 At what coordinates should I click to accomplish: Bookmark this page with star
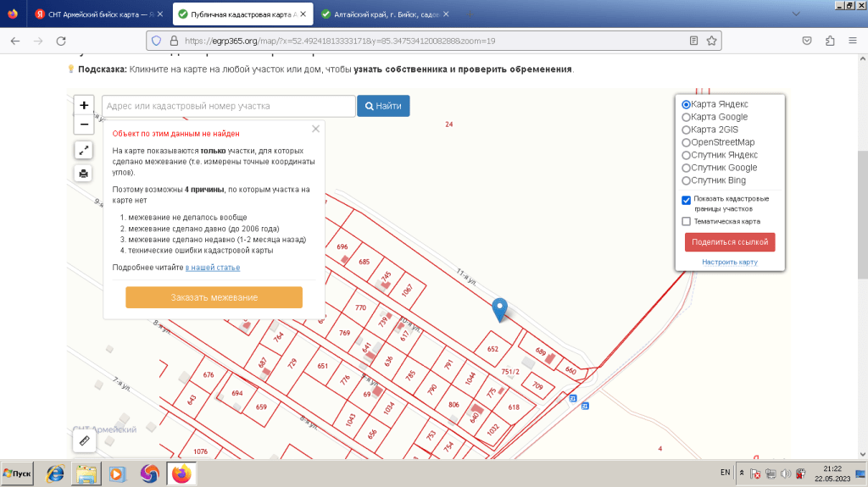(711, 41)
